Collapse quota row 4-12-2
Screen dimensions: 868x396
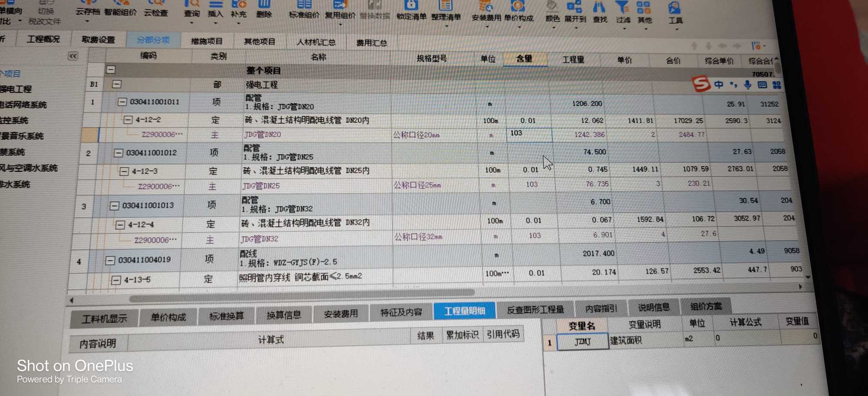point(128,120)
